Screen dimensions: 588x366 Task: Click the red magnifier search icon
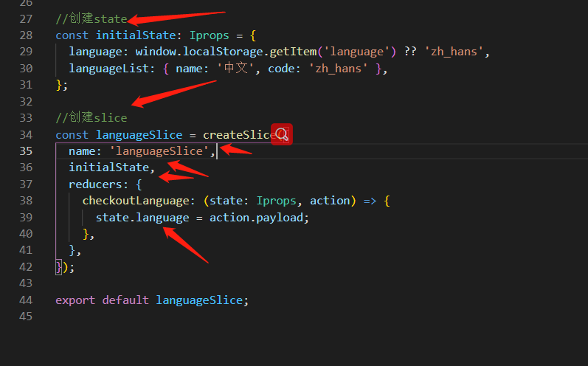click(282, 134)
